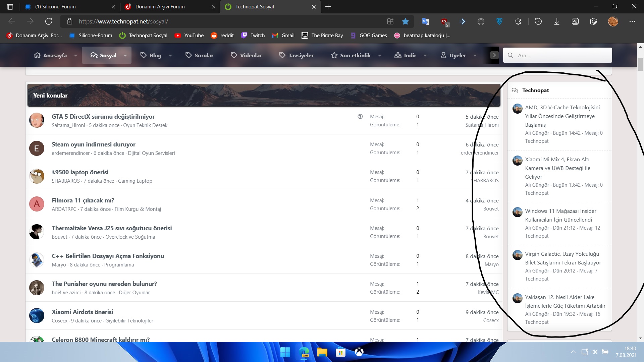The height and width of the screenshot is (362, 644).
Task: Click the favorite star in address bar
Action: 406,21
